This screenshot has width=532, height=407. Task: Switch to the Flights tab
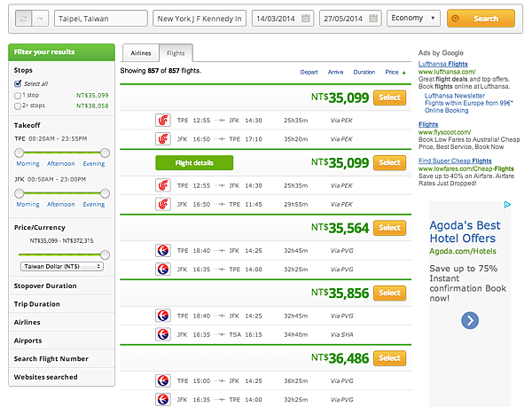[176, 53]
